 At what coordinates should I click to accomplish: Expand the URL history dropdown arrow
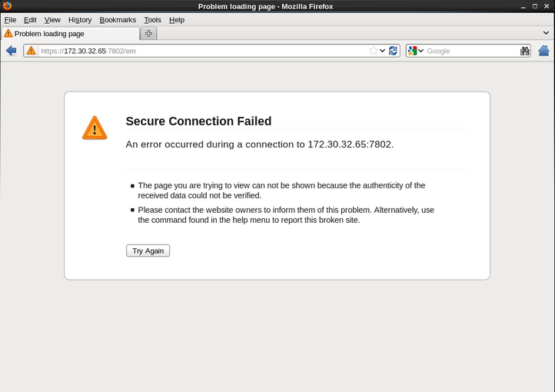point(383,51)
